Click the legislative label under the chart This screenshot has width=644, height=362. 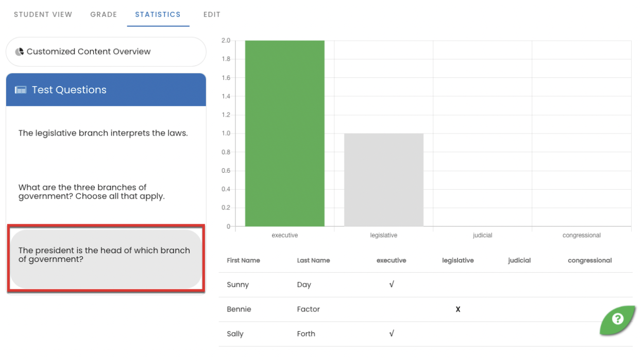coord(384,235)
